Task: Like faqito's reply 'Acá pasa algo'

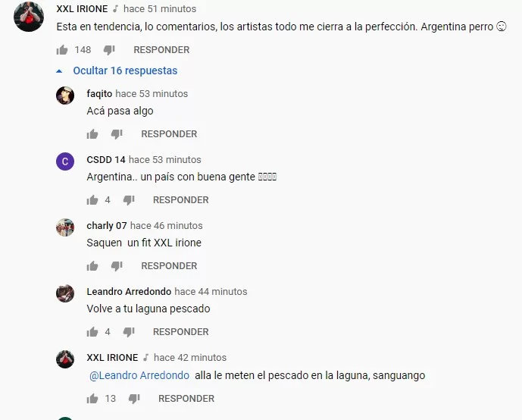Action: click(x=92, y=134)
